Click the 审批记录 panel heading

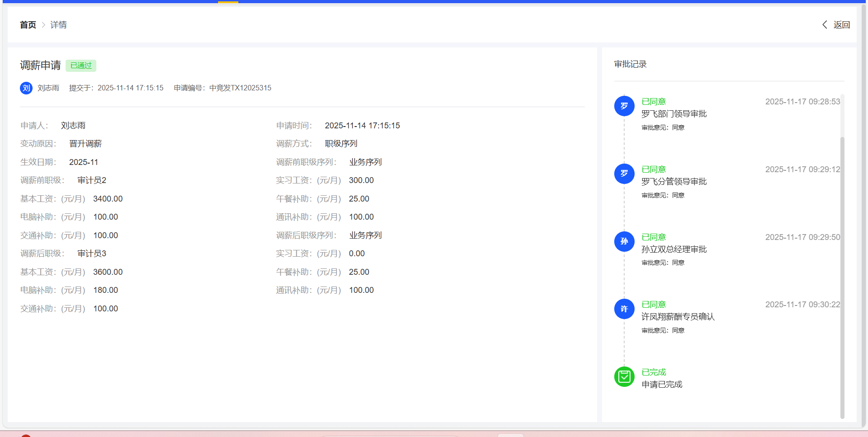click(x=630, y=64)
